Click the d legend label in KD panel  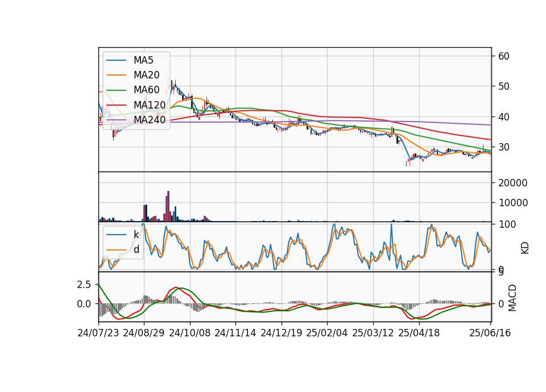pyautogui.click(x=136, y=249)
